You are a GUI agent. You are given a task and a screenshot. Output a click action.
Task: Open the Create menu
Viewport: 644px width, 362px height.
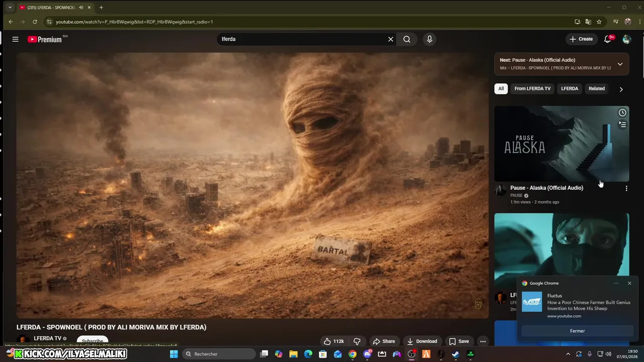click(x=581, y=39)
